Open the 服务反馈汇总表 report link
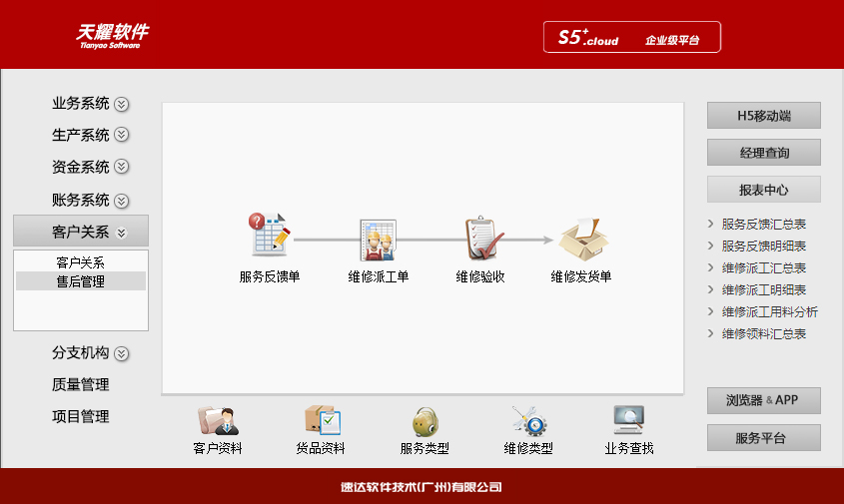 763,225
